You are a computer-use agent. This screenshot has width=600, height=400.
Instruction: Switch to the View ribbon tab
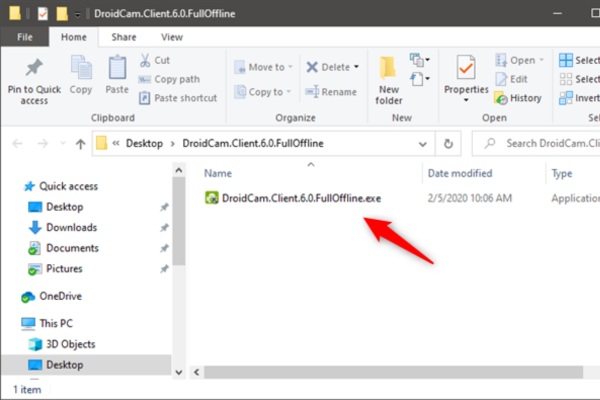[172, 37]
